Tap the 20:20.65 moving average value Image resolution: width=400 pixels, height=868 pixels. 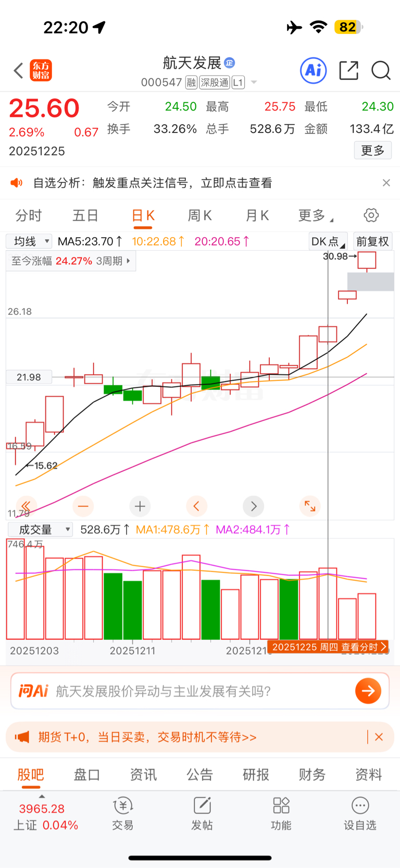tap(221, 241)
